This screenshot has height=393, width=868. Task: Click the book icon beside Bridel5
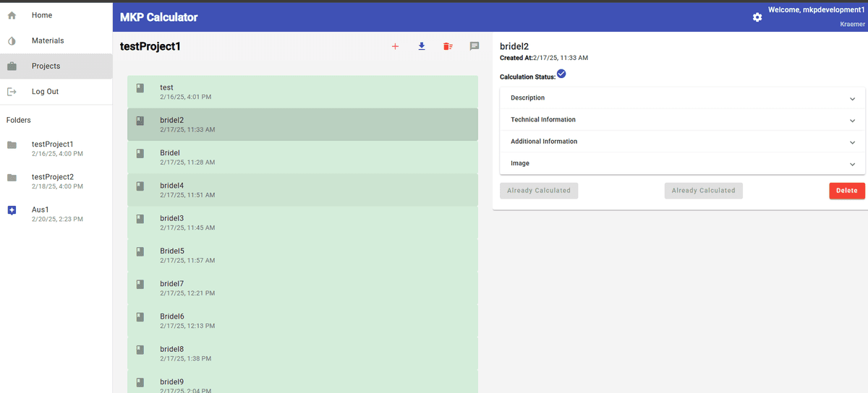(x=140, y=251)
